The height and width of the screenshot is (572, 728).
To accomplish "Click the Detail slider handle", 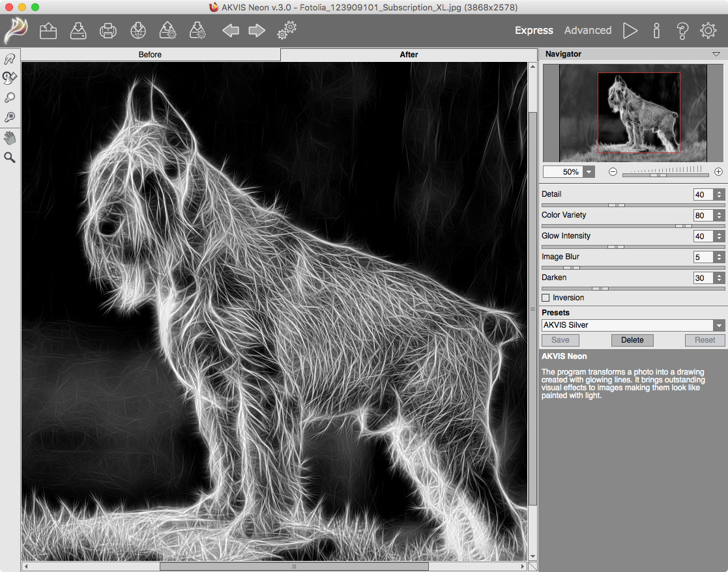I will coord(617,205).
